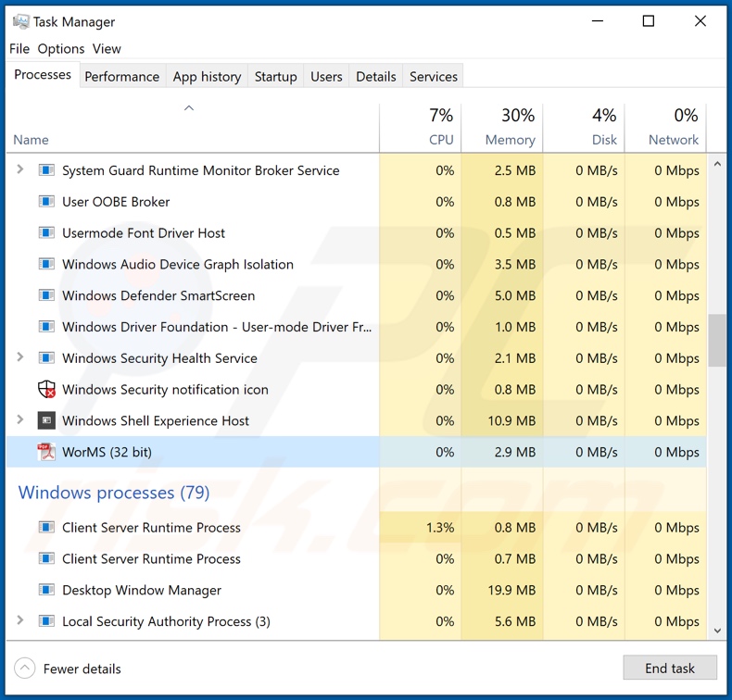Open the Startup tab

(275, 77)
